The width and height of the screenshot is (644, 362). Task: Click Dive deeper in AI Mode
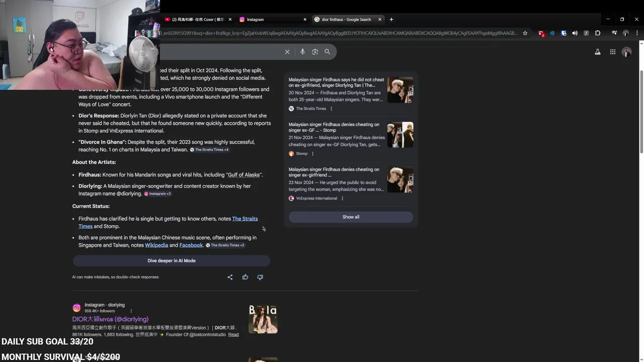click(x=172, y=261)
